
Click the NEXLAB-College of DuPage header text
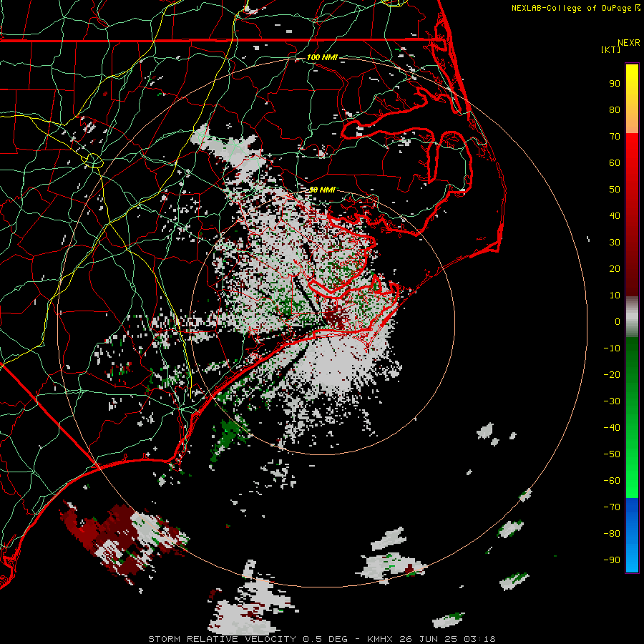(x=571, y=8)
